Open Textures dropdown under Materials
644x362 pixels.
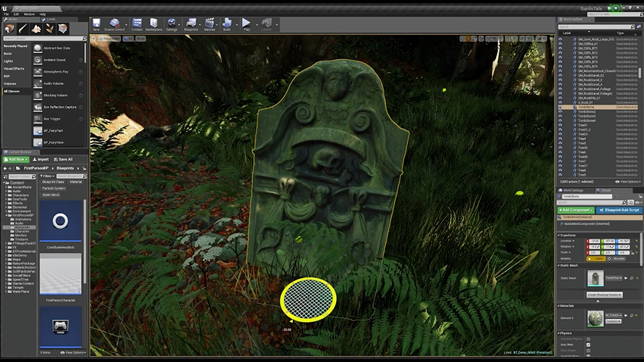(x=613, y=321)
